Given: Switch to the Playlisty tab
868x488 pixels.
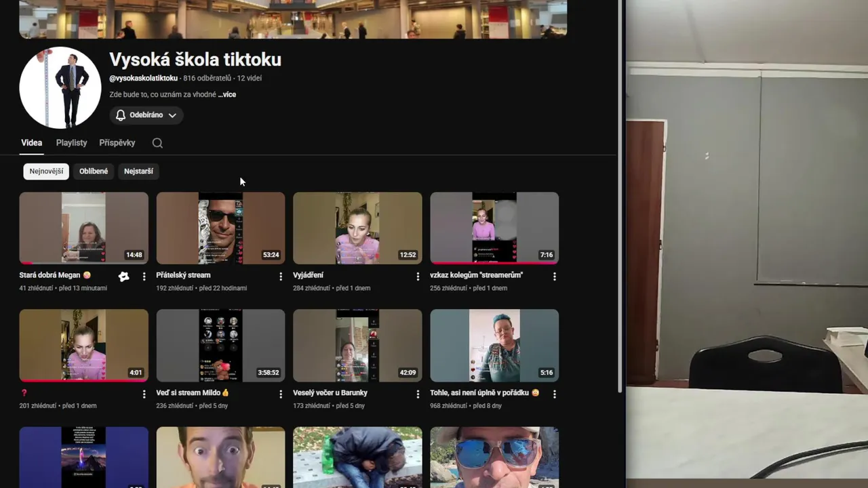Looking at the screenshot, I should [x=71, y=143].
